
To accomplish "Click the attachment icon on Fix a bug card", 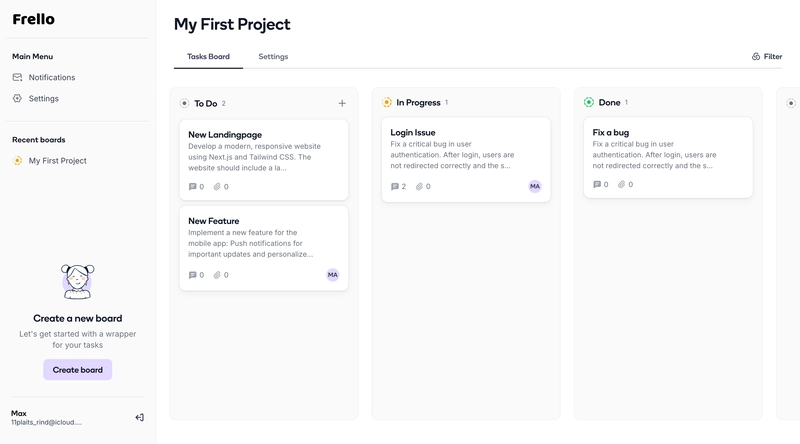I will coord(622,184).
